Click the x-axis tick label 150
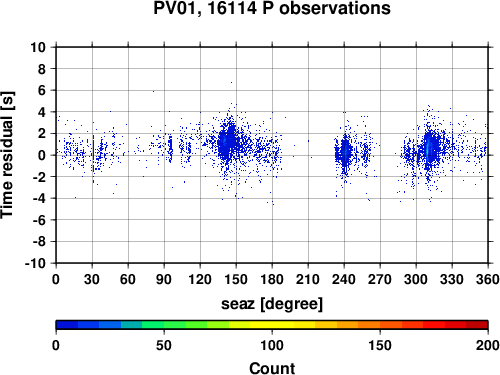The height and width of the screenshot is (375, 500). click(x=236, y=279)
